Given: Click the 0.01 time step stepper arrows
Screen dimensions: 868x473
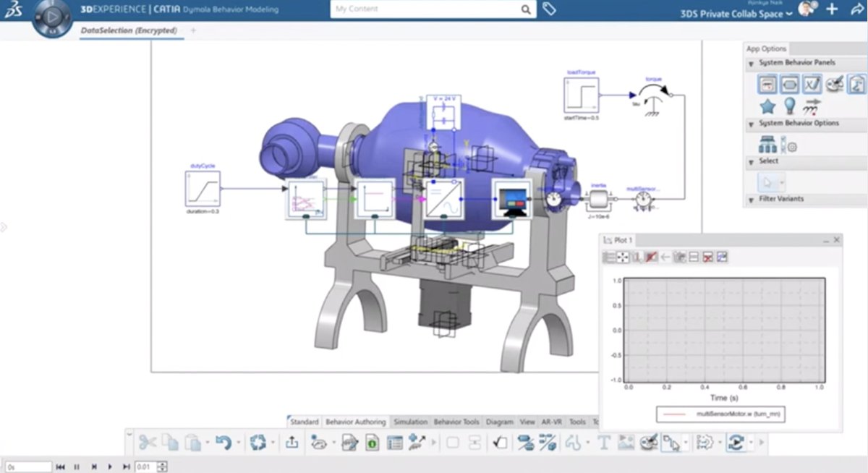Looking at the screenshot, I should point(162,467).
